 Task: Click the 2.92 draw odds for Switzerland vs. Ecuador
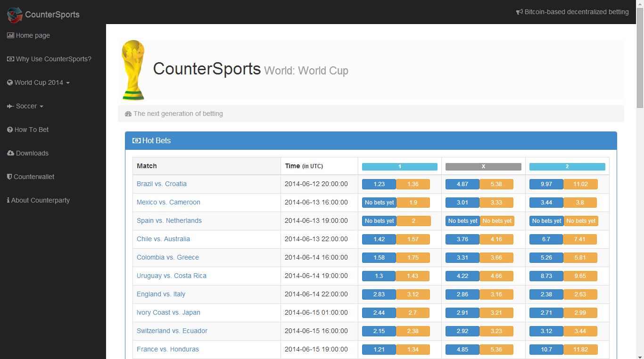click(x=462, y=331)
